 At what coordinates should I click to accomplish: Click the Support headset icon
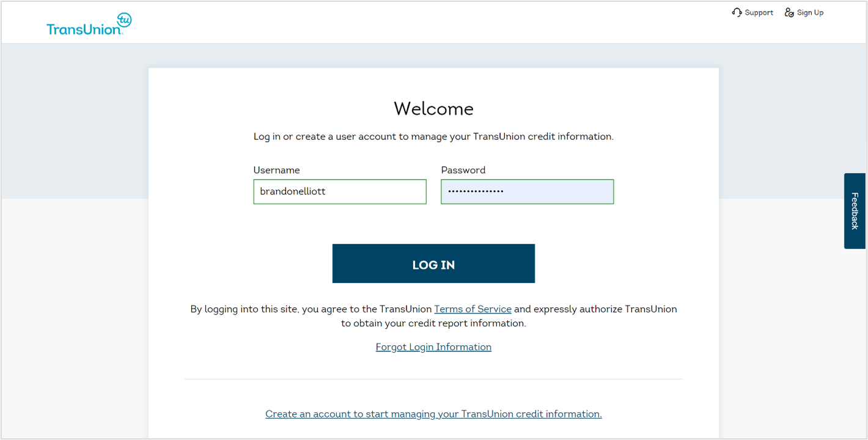(737, 12)
